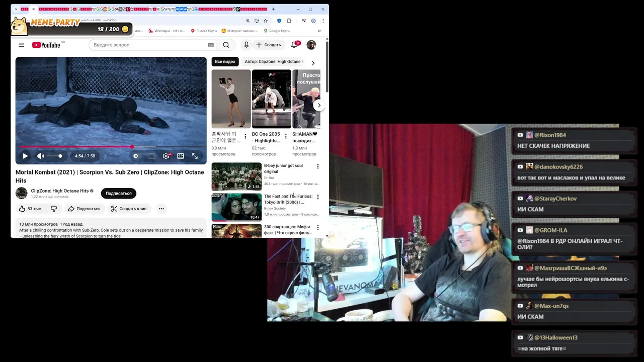Advance the Shorts shelf with the arrow
The width and height of the screenshot is (644, 362).
319,106
